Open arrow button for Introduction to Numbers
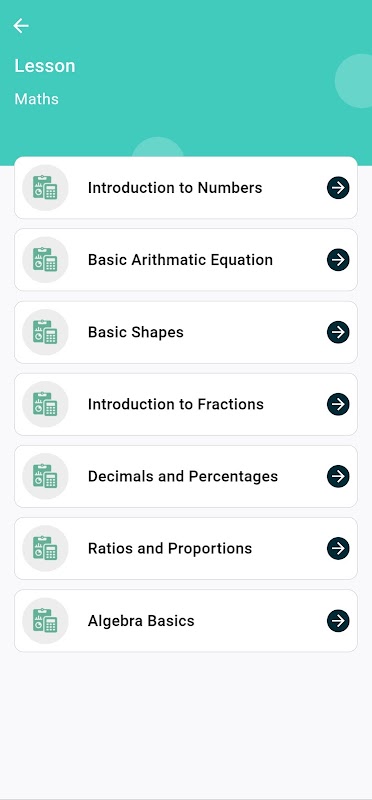 tap(338, 188)
